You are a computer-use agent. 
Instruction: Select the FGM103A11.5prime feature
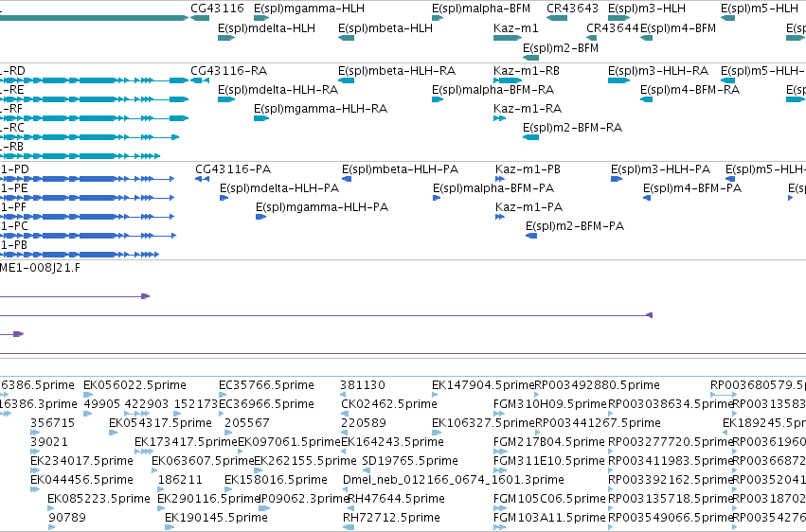(498, 527)
